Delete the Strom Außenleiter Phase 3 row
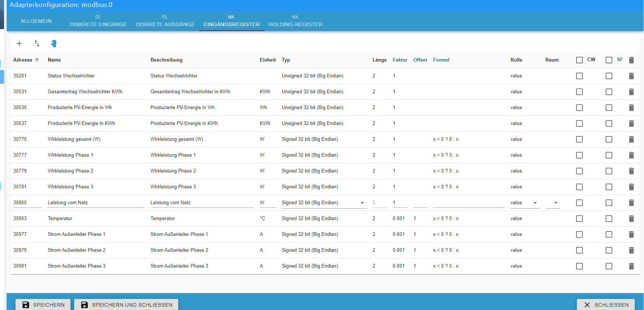Viewport: 644px width, 310px height. [631, 266]
